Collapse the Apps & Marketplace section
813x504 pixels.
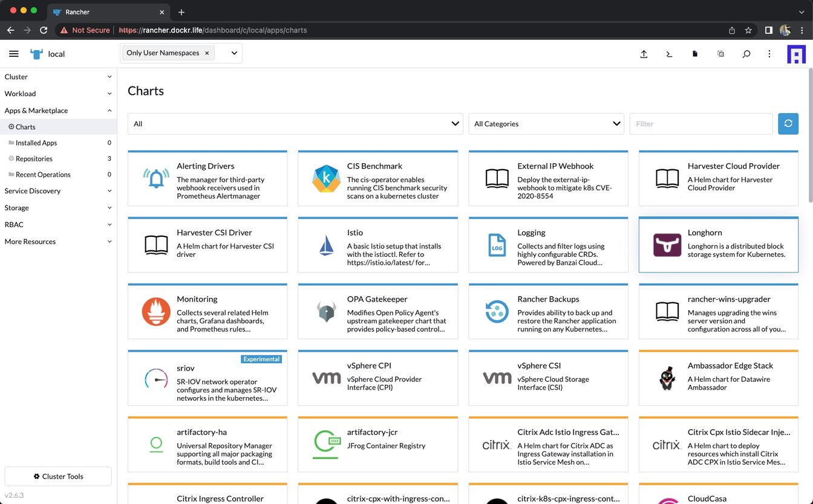58,111
